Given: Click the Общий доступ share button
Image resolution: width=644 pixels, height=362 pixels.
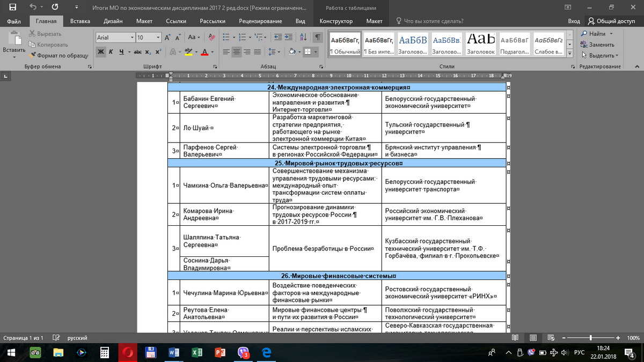Looking at the screenshot, I should (x=612, y=21).
